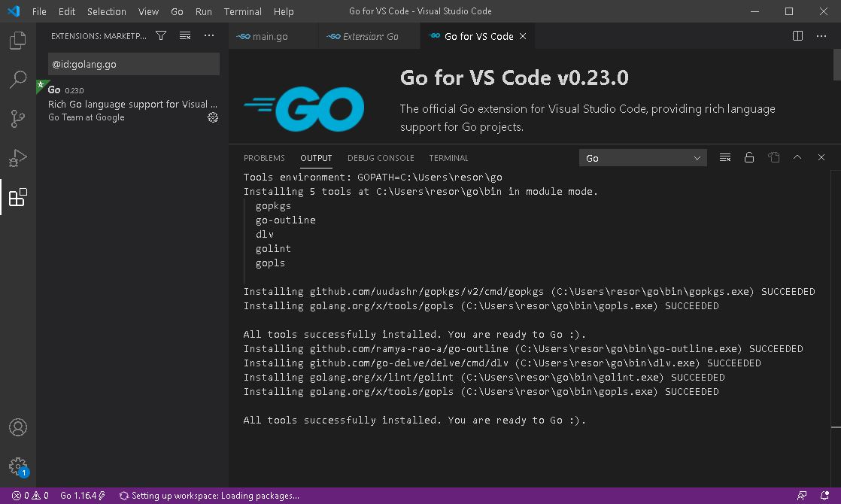This screenshot has width=841, height=504.
Task: Switch to the TERMINAL panel tab
Action: [x=448, y=158]
